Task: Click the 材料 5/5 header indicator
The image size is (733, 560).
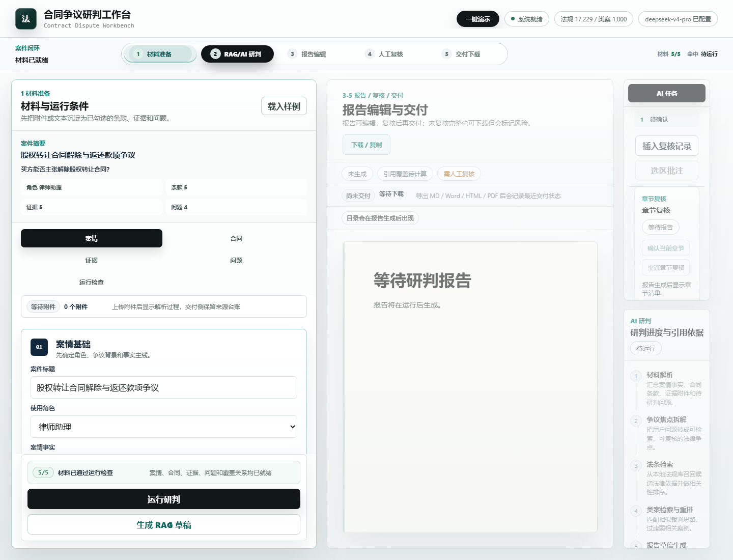Action: pos(669,54)
